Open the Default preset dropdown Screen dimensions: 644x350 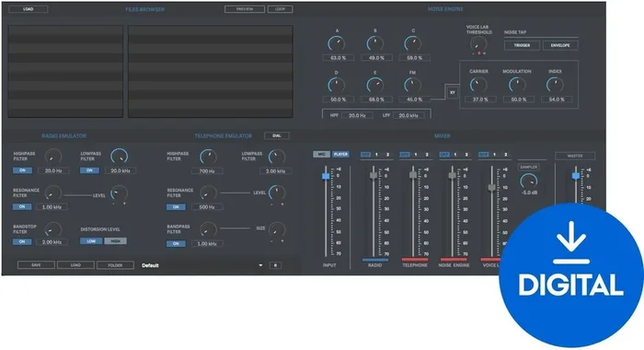[x=202, y=265]
